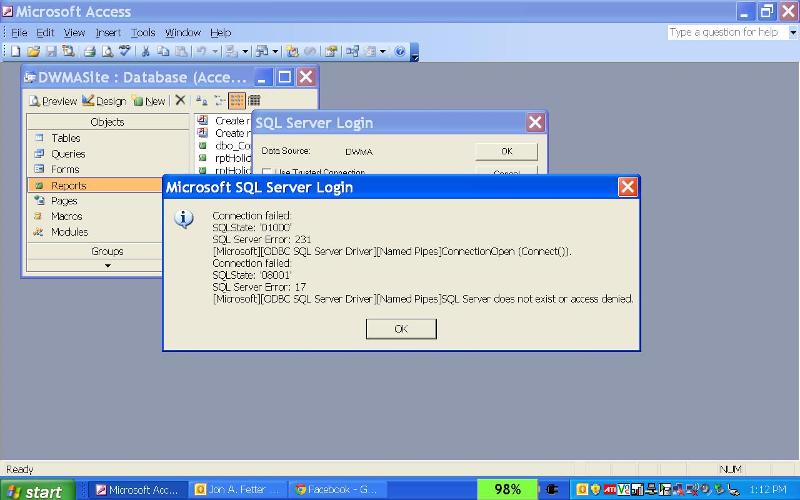Click the Microsoft Access Help icon
This screenshot has width=800, height=500.
tap(400, 51)
